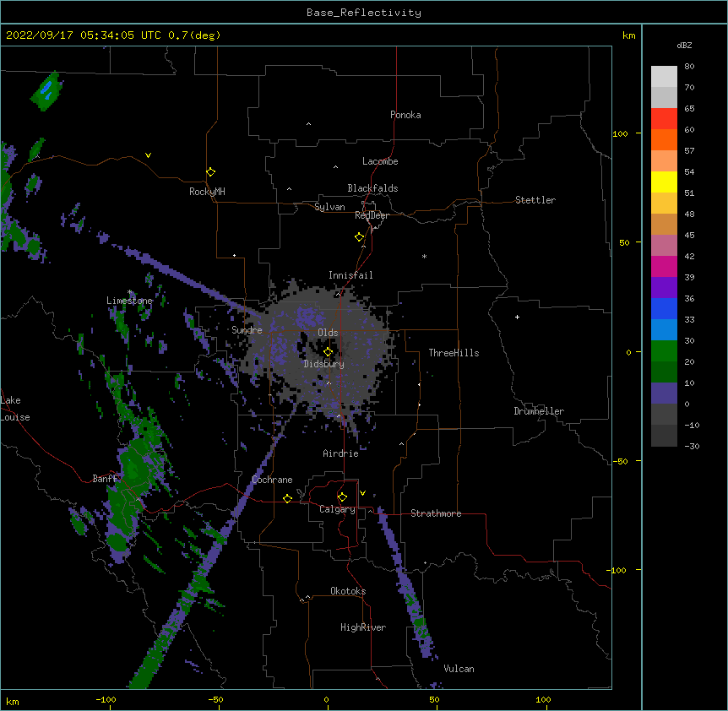Click the Calgary label
The width and height of the screenshot is (728, 711).
[x=337, y=509]
